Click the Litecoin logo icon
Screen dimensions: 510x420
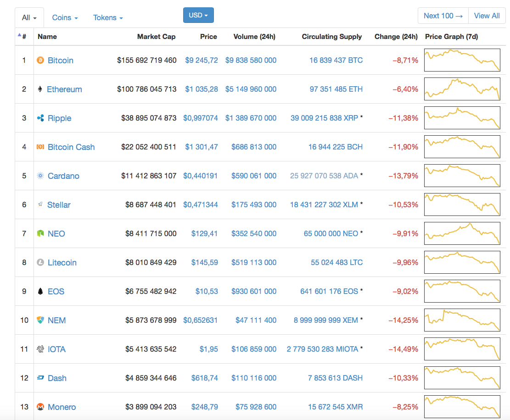click(x=40, y=262)
